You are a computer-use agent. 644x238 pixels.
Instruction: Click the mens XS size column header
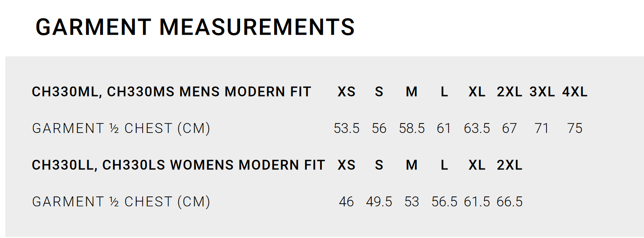coord(346,92)
